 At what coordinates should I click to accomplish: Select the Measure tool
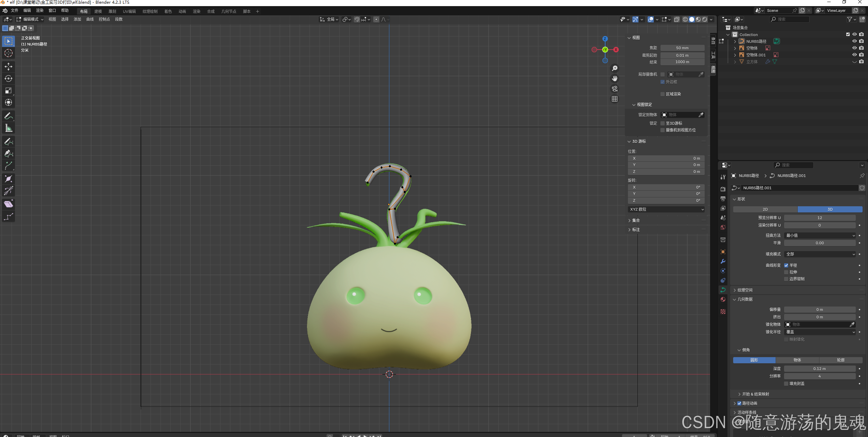coord(8,128)
